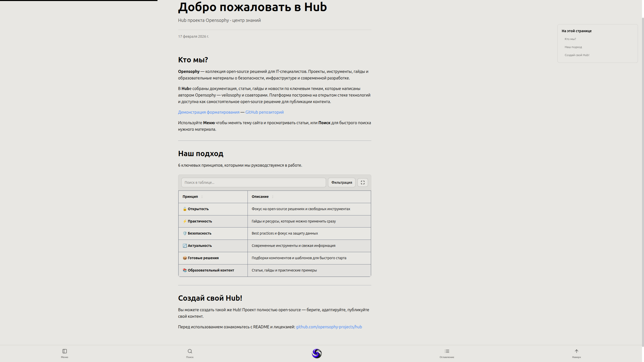The image size is (644, 362).
Task: Toggle sorting on the Принцип column
Action: point(202,197)
